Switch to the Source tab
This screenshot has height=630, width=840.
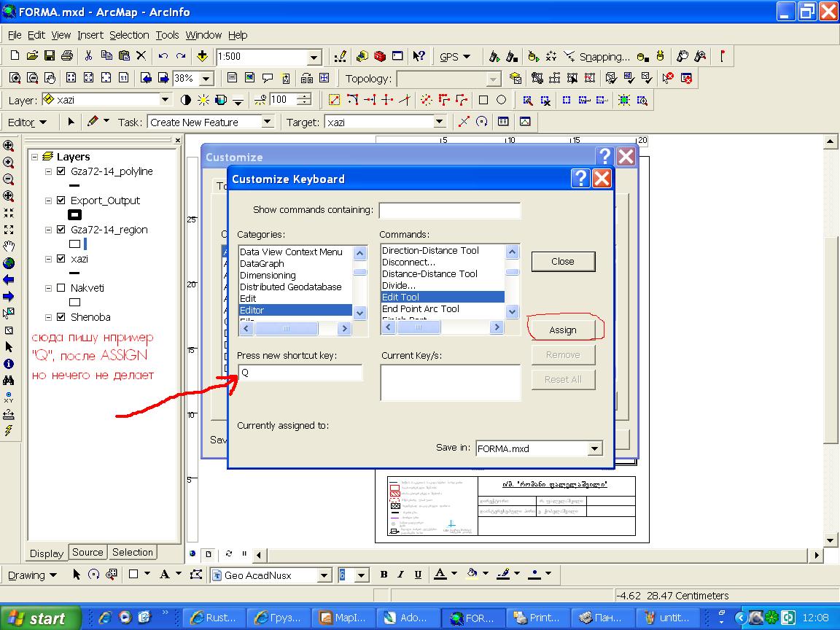click(87, 552)
